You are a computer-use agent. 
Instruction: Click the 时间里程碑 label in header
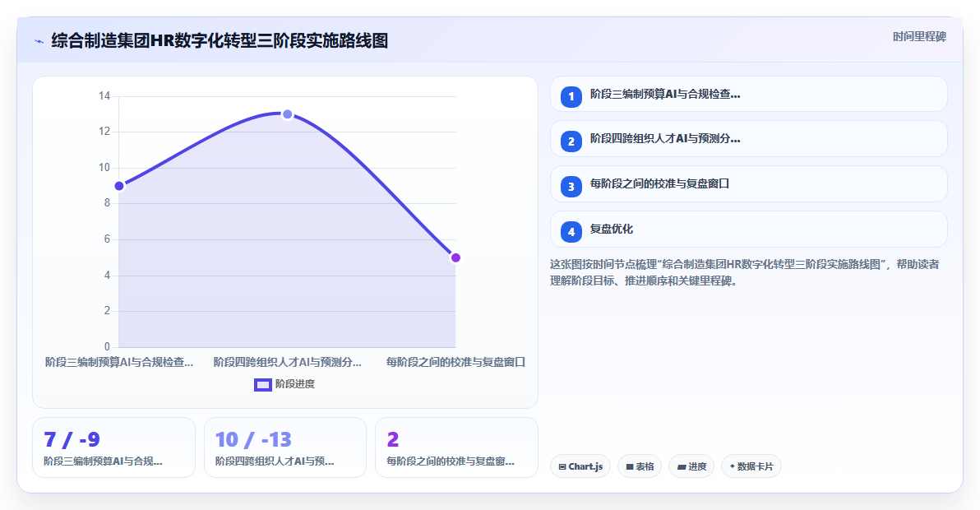(919, 37)
